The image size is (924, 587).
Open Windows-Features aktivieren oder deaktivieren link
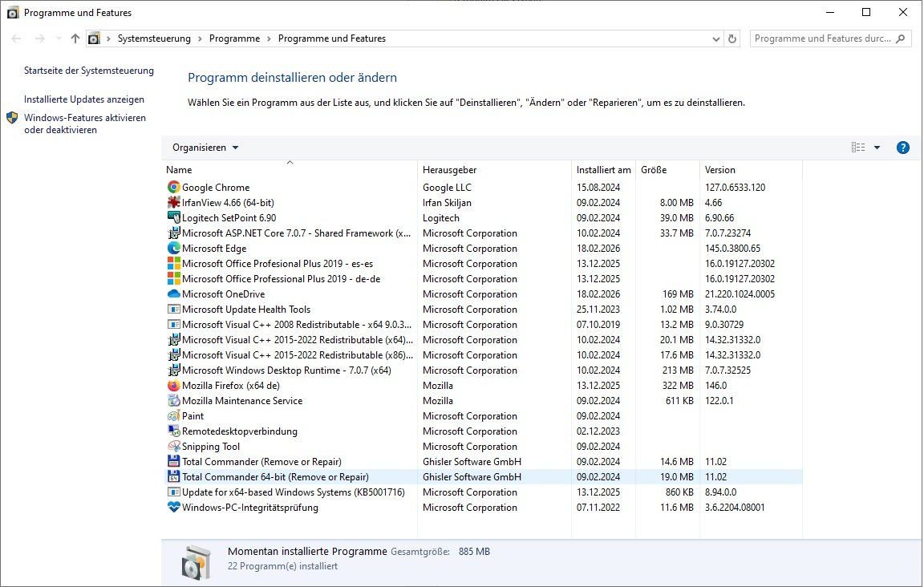click(85, 123)
